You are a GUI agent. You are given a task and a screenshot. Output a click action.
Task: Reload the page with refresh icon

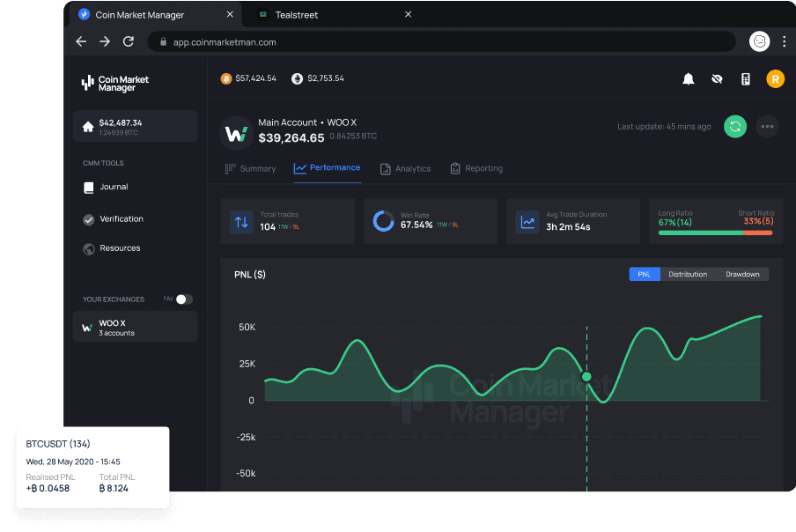(129, 41)
